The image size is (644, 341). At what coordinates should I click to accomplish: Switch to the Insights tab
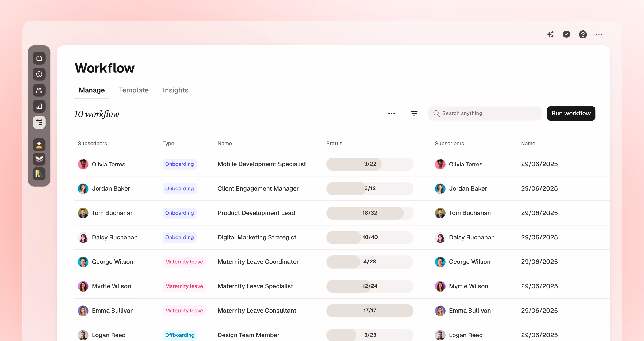click(175, 90)
